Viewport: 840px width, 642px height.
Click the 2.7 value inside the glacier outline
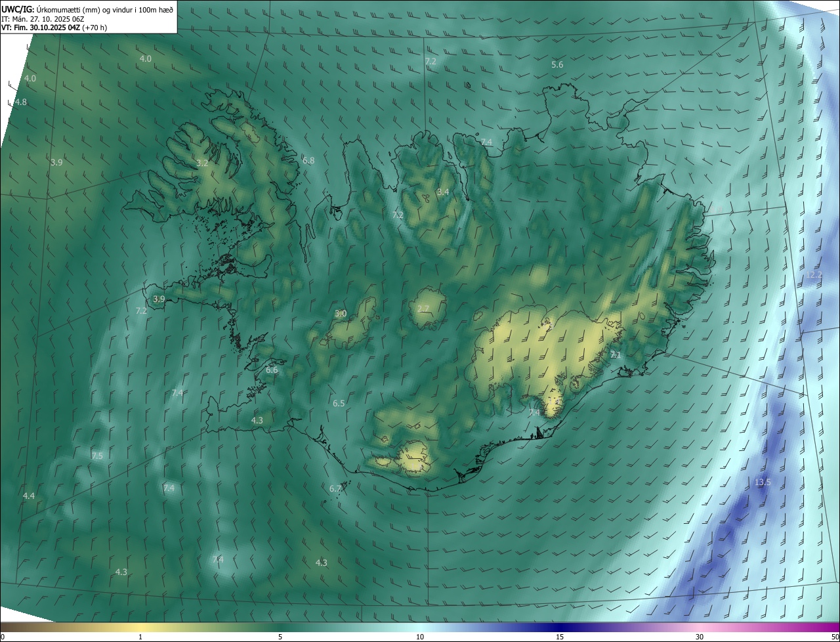point(423,309)
